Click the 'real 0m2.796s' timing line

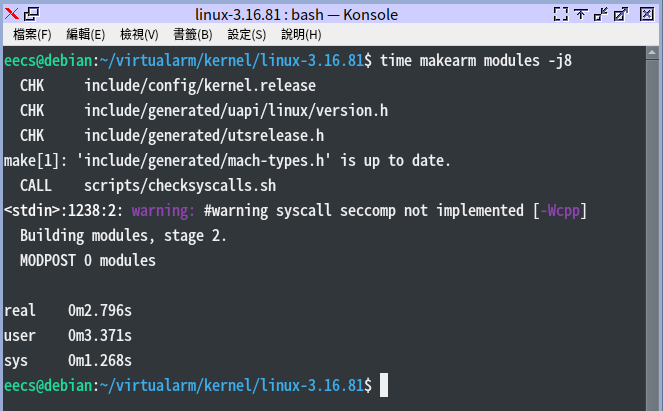point(67,310)
